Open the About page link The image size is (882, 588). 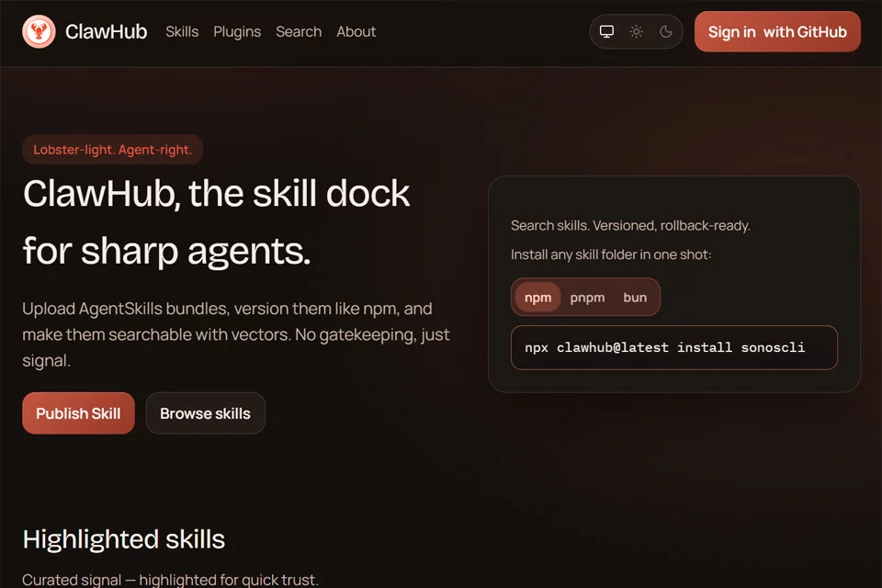pos(356,32)
